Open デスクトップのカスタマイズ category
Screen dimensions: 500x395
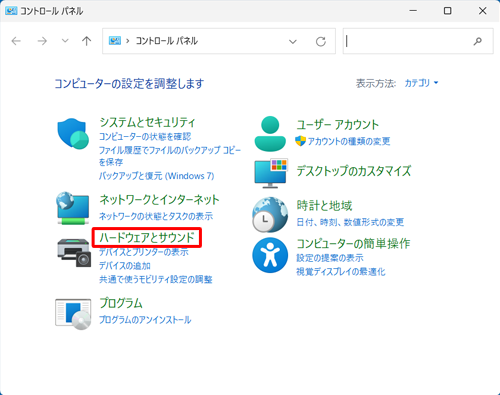tap(354, 171)
